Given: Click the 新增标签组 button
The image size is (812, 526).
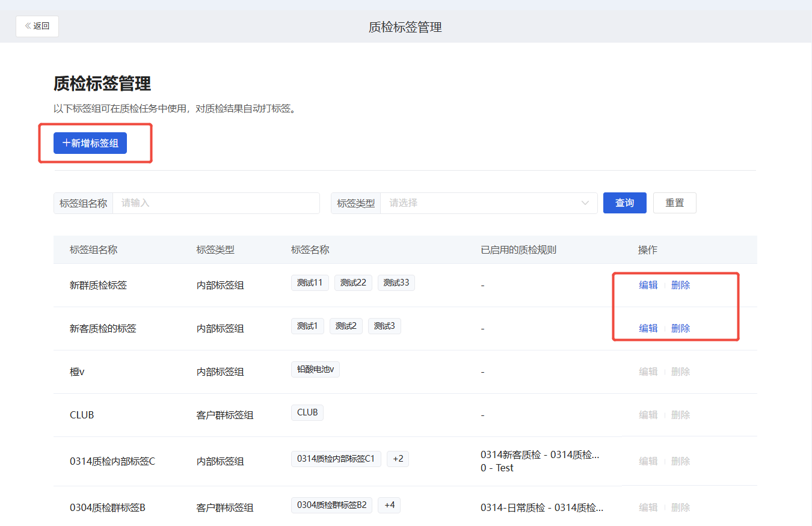Looking at the screenshot, I should point(90,143).
